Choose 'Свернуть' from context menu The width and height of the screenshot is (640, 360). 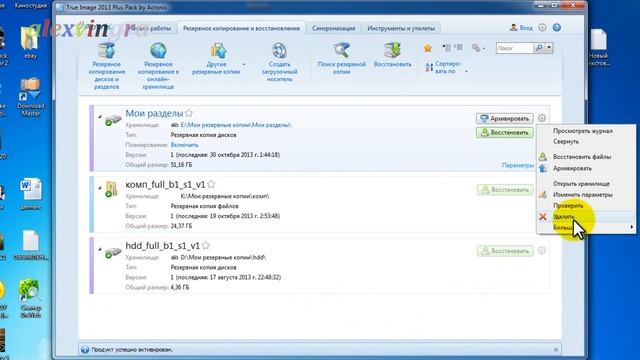[566, 142]
